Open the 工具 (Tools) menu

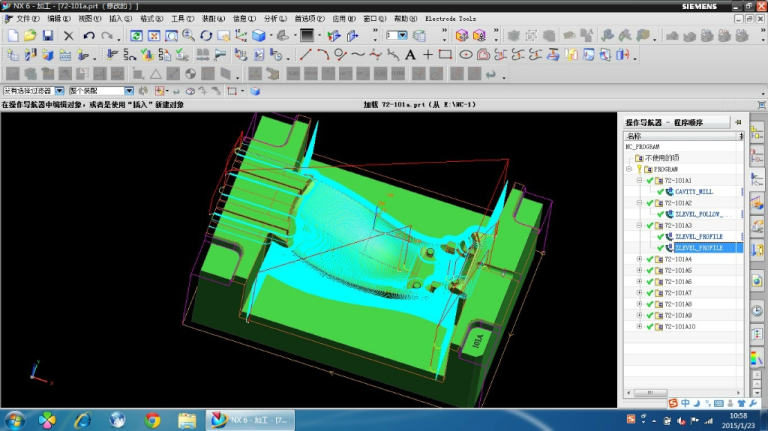point(182,19)
